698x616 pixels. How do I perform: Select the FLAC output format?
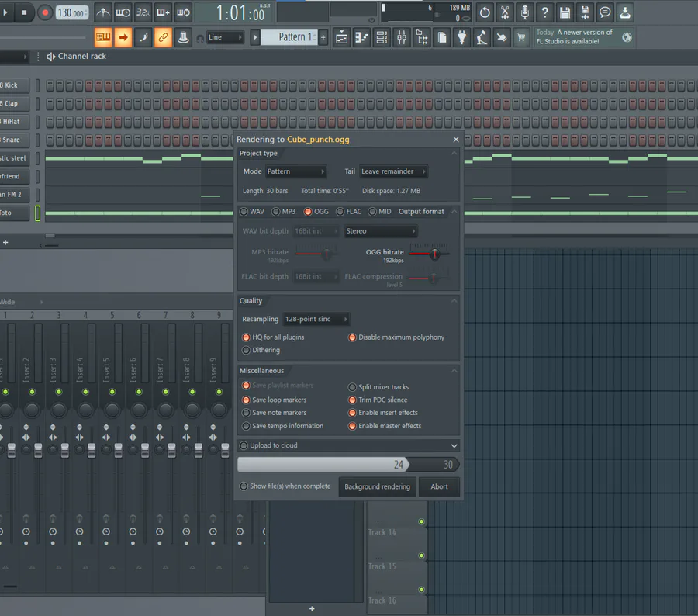coord(340,212)
